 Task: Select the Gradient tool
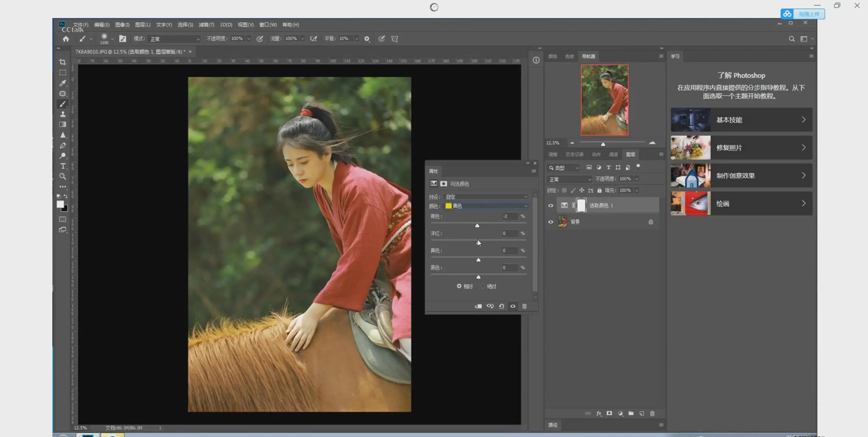click(63, 125)
